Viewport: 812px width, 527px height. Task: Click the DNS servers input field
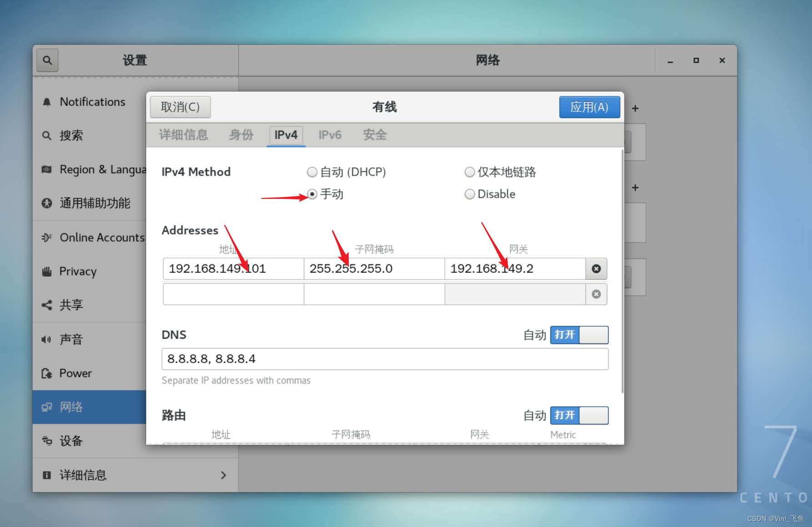pyautogui.click(x=384, y=359)
